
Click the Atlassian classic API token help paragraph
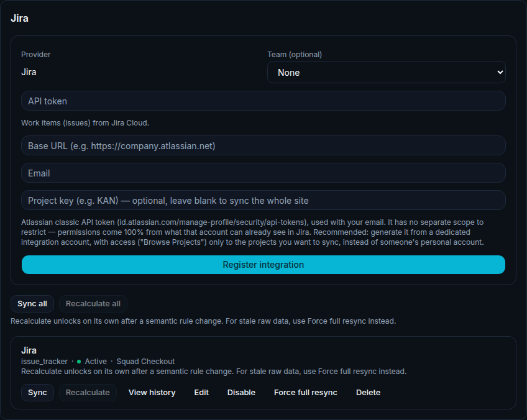[252, 232]
